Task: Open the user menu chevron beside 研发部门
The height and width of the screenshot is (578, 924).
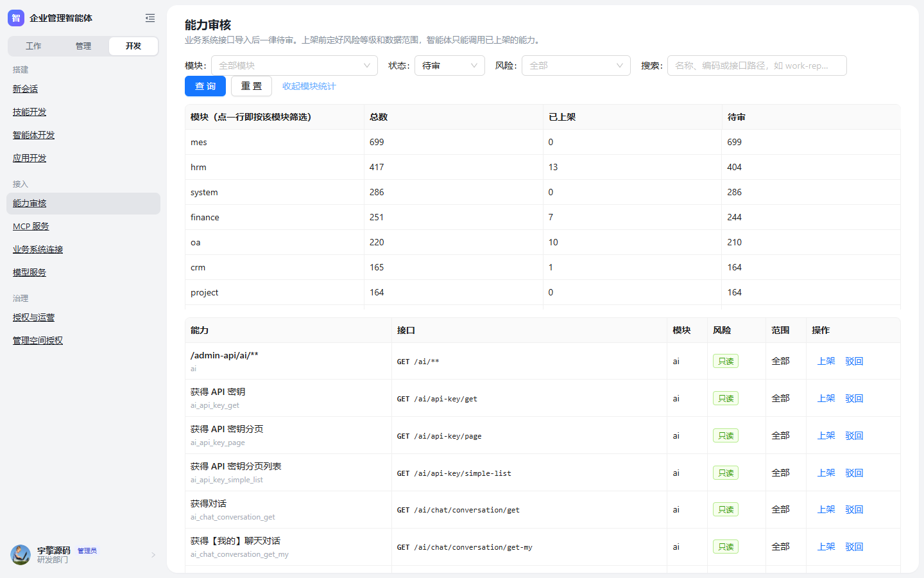Action: (153, 555)
